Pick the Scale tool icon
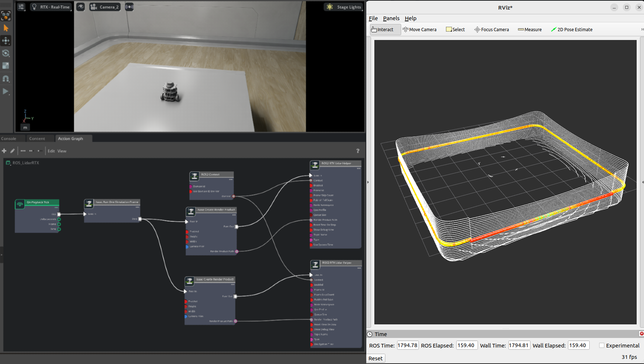 point(6,66)
